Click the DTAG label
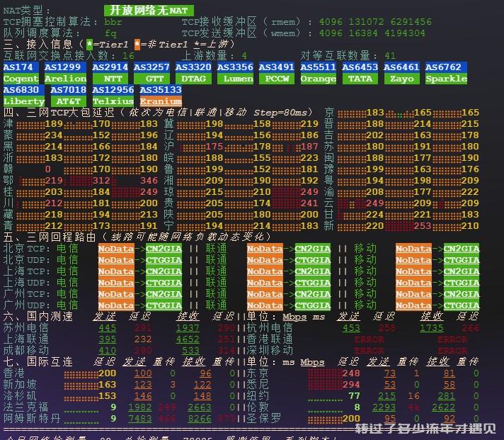The height and width of the screenshot is (440, 504). point(193,79)
